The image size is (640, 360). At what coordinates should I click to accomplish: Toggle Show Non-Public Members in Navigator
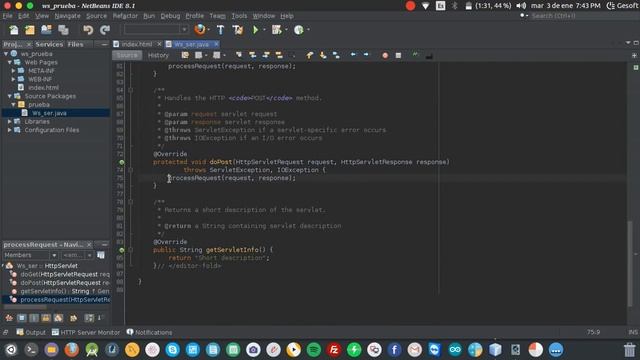coord(46,318)
